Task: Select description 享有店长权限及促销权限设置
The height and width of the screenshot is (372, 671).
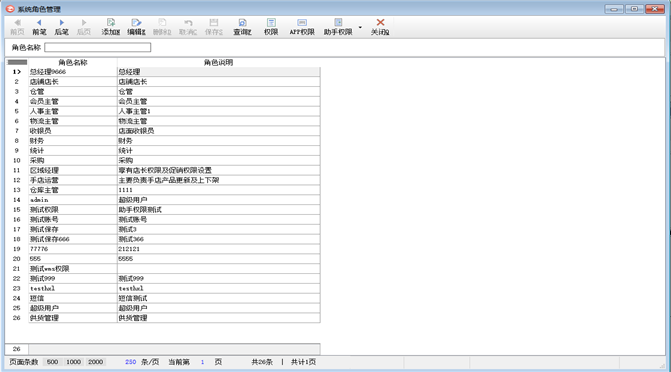Action: point(218,170)
